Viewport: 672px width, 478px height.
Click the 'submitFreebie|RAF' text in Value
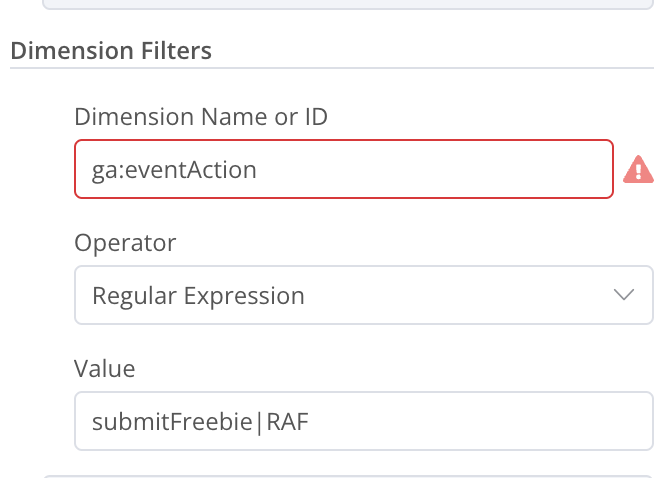click(200, 422)
